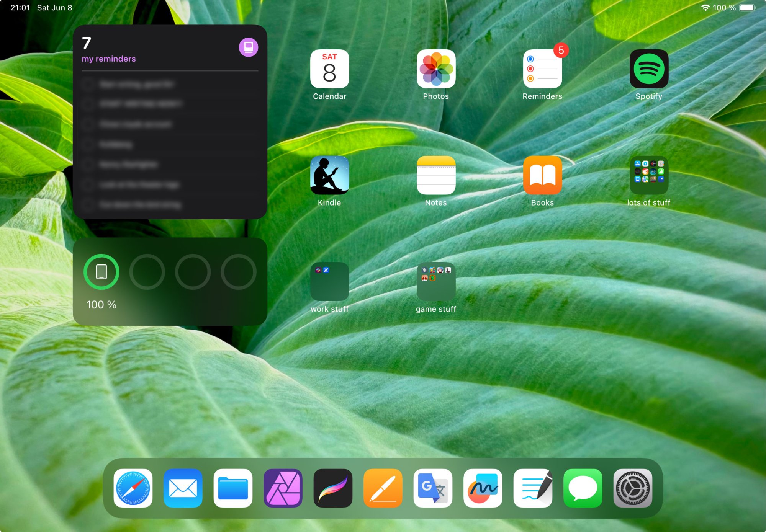Tap the status bar battery indicator
Viewport: 766px width, 532px height.
(747, 8)
